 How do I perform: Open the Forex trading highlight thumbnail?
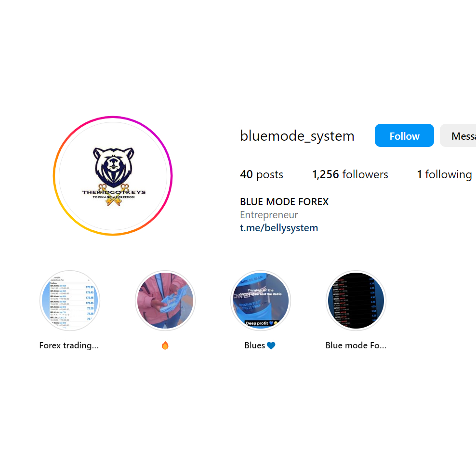click(70, 301)
